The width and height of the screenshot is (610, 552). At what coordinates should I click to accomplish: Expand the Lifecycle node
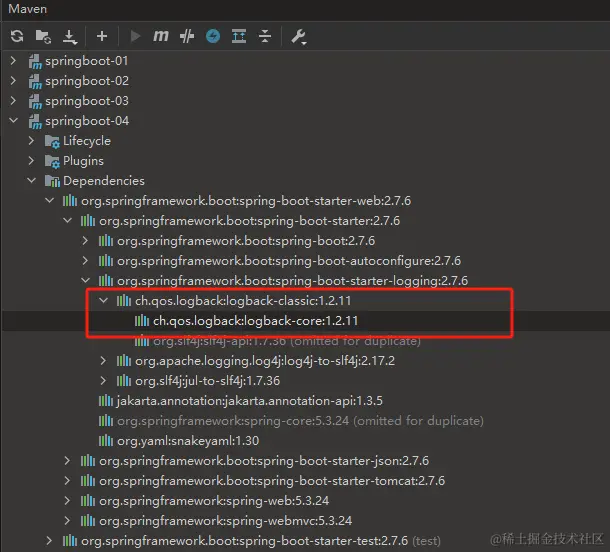point(31,140)
